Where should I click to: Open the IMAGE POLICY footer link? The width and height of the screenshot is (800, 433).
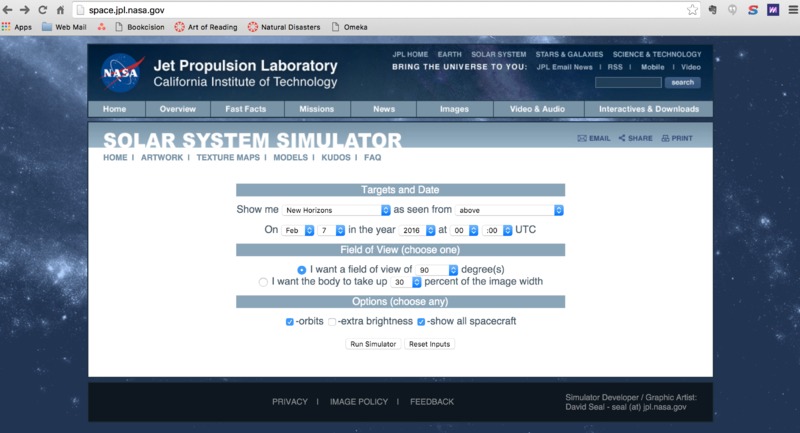[359, 402]
